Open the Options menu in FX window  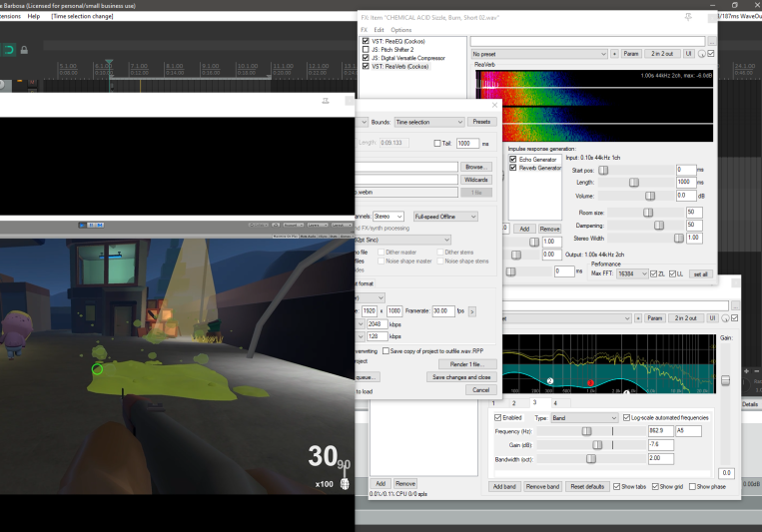(x=400, y=30)
